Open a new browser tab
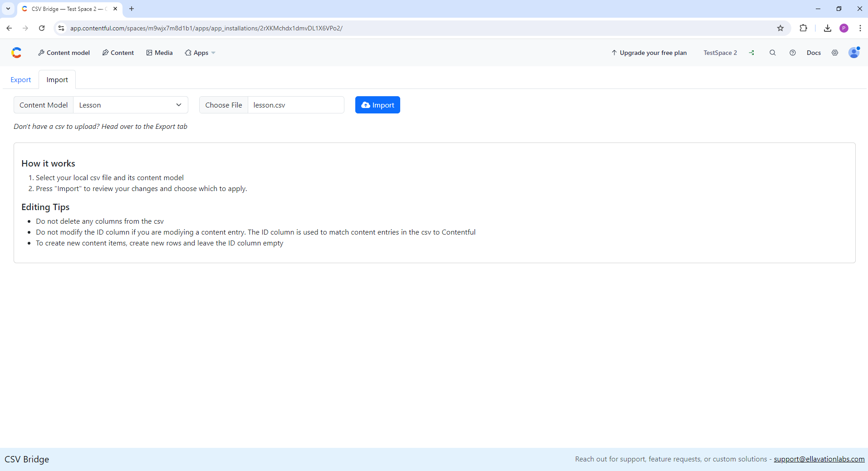Screen dimensions: 868x471 point(132,9)
